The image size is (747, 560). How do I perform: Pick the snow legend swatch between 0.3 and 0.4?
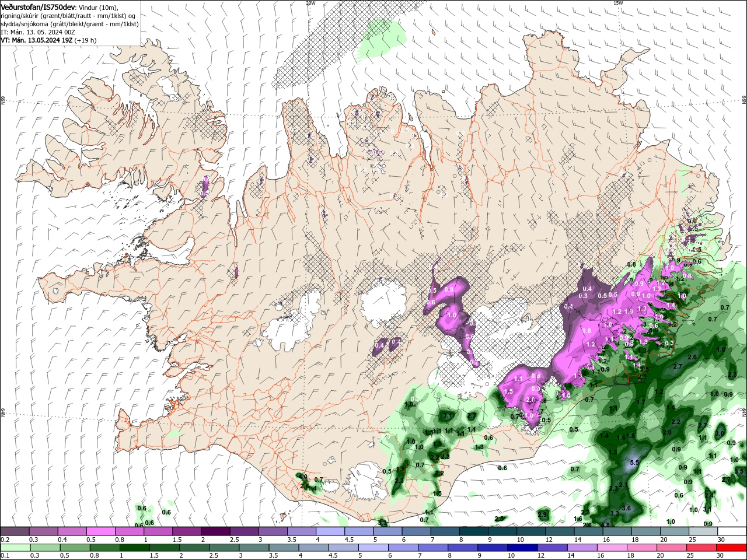(43, 531)
